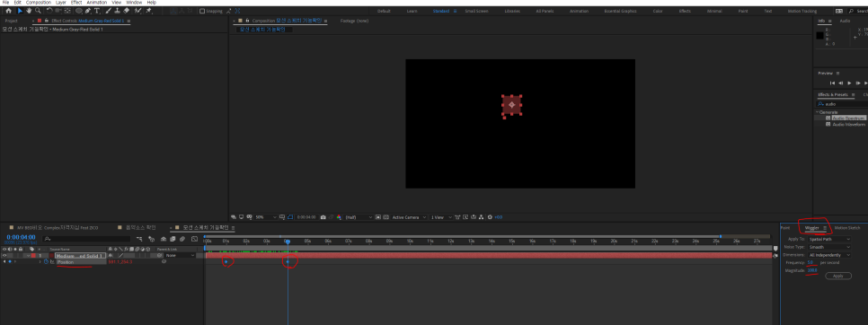Open the composition mini-flowchart icon in timeline
Screen dimensions: 868x325
138,240
